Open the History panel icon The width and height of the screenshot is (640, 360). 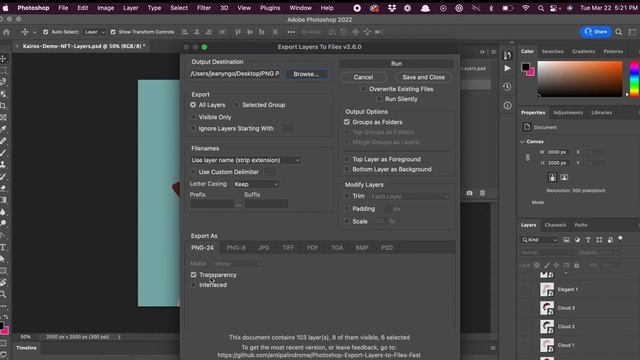pos(507,87)
